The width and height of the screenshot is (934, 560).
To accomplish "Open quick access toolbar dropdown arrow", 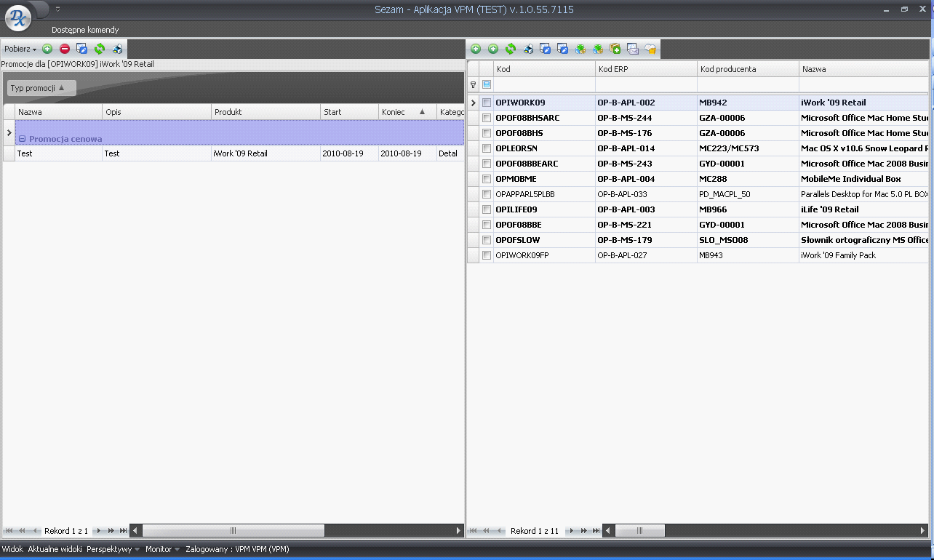I will [57, 9].
